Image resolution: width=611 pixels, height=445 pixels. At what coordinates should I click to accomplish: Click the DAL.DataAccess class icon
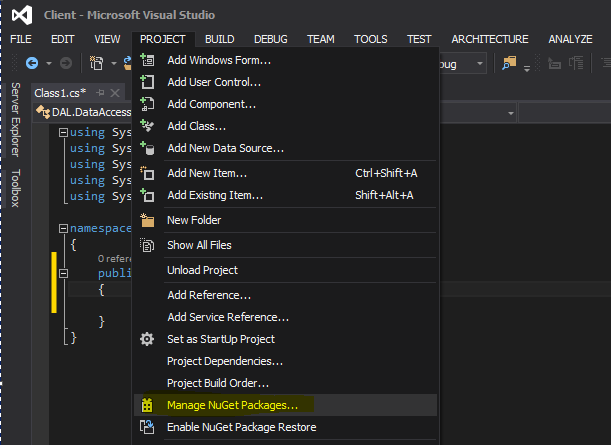(43, 112)
